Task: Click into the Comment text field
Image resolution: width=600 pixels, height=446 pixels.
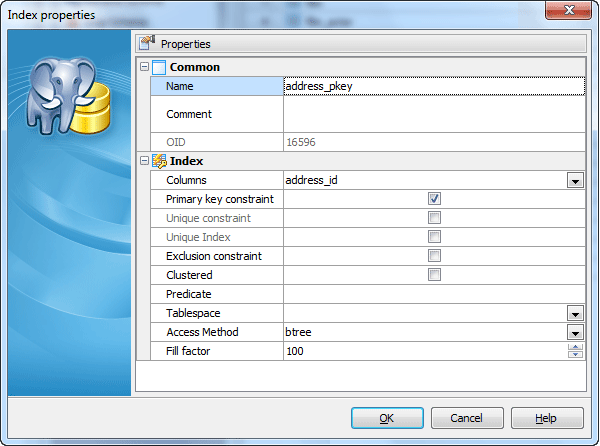Action: pos(433,114)
